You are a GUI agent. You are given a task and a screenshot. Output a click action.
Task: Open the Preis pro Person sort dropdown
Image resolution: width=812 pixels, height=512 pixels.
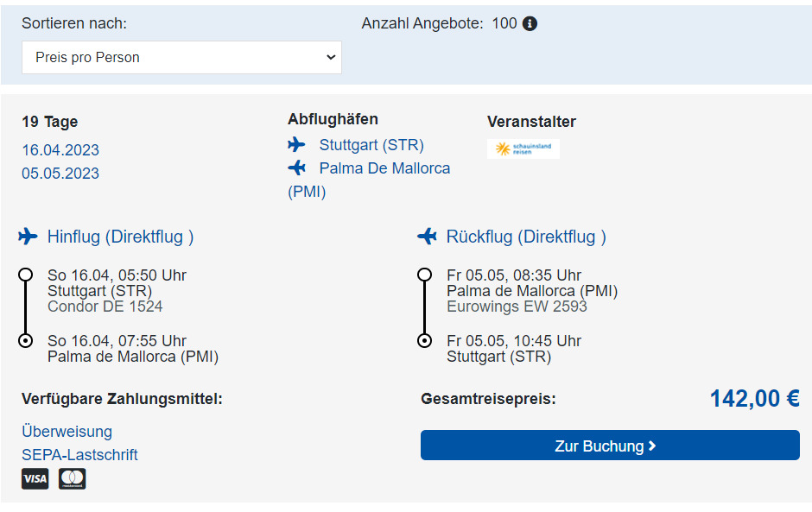point(181,57)
